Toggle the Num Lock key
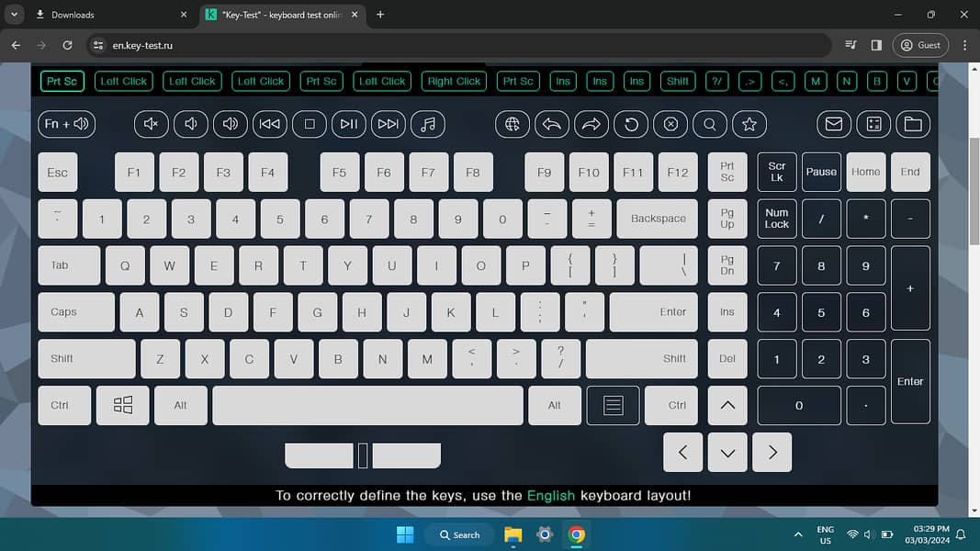The image size is (980, 551). pos(777,219)
